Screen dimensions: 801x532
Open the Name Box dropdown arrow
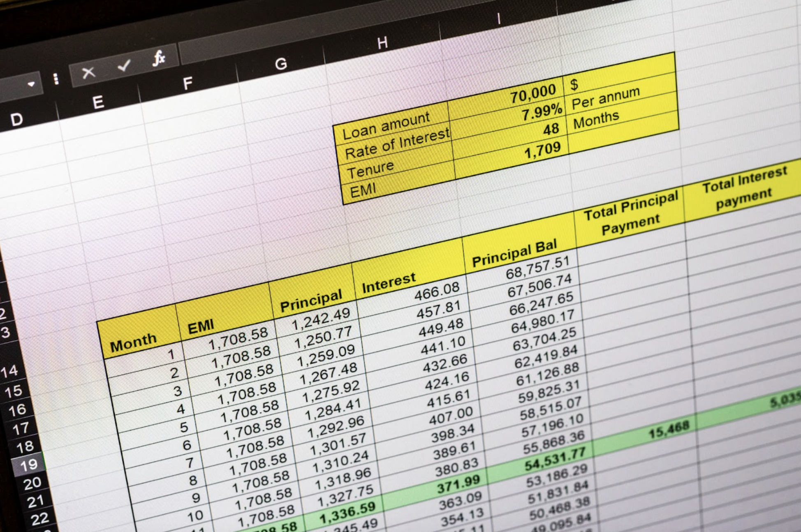30,84
